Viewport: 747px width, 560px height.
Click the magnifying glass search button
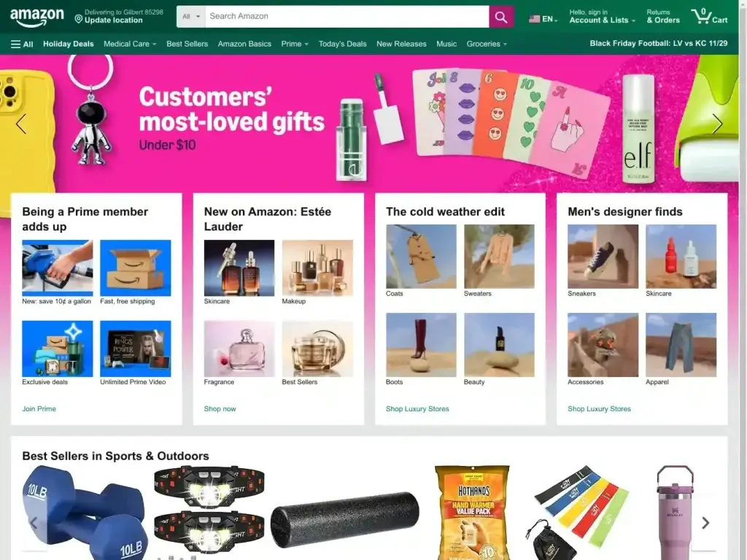[500, 17]
